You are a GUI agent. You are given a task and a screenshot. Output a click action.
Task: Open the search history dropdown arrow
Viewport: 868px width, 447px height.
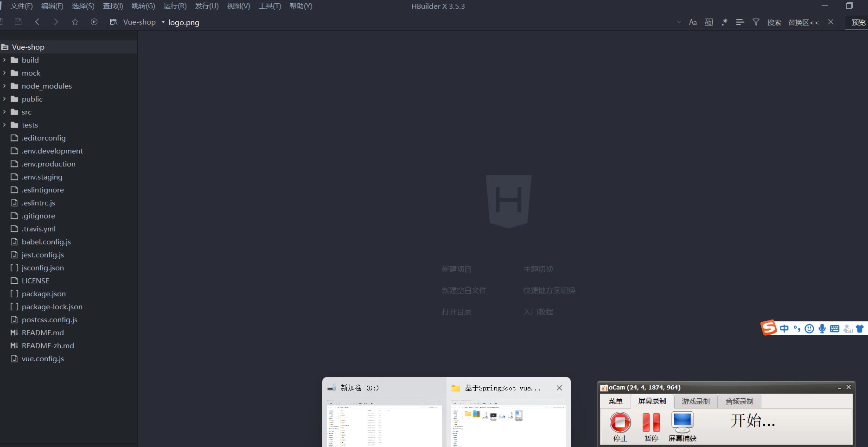[x=679, y=22]
